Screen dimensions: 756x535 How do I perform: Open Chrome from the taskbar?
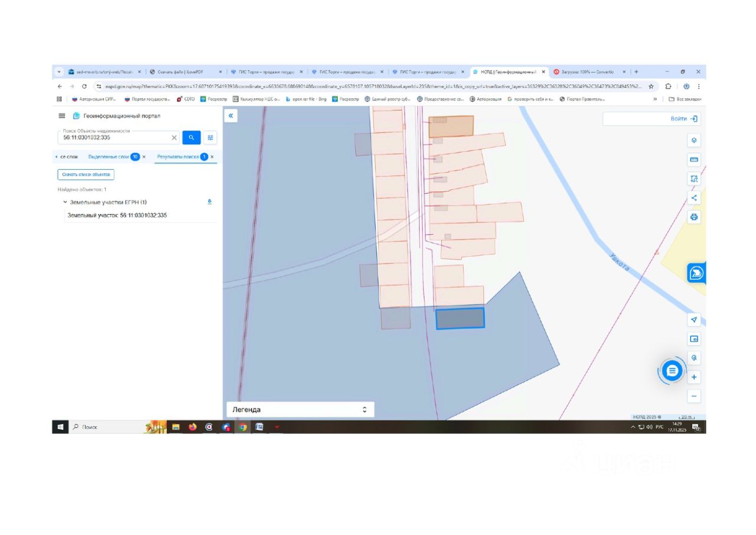(x=242, y=427)
